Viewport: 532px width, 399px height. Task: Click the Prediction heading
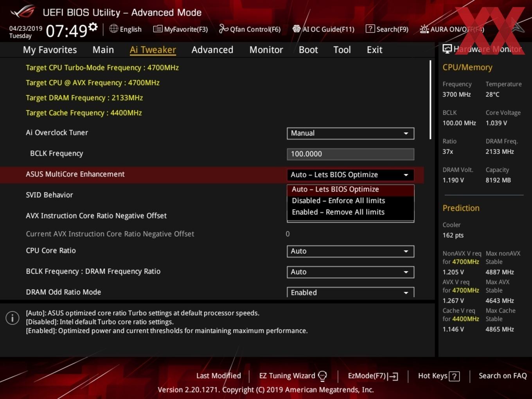(x=461, y=208)
